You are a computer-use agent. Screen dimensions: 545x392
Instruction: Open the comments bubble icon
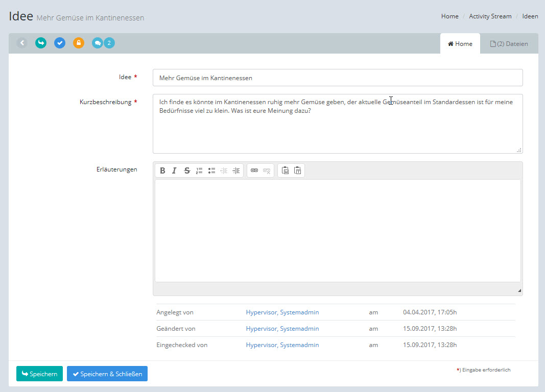(x=98, y=43)
